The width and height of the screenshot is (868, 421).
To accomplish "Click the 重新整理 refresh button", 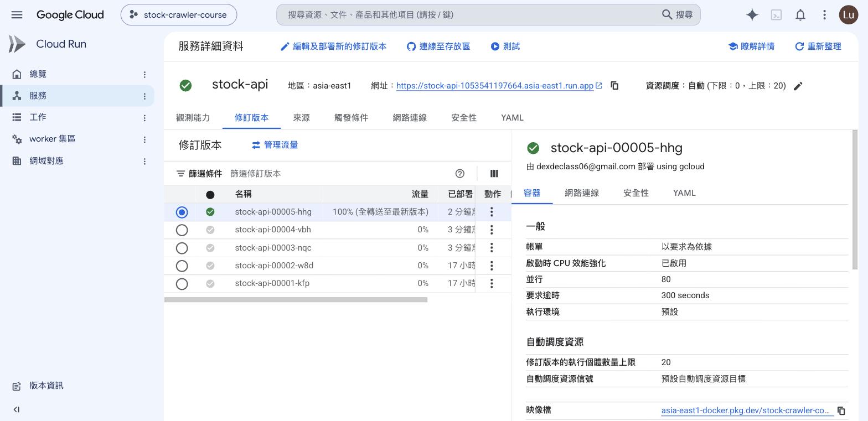I will click(818, 46).
